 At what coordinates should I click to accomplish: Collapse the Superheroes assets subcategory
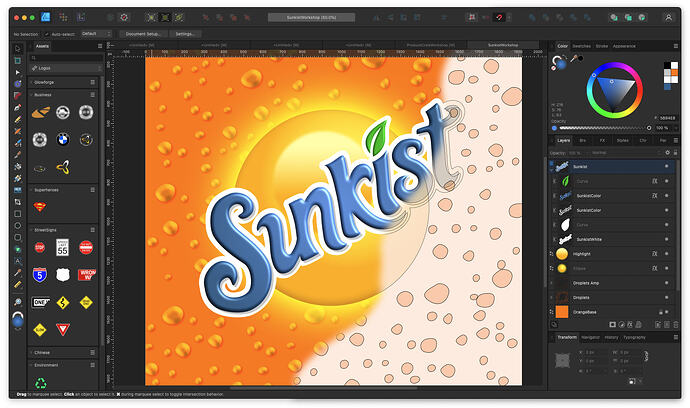31,190
